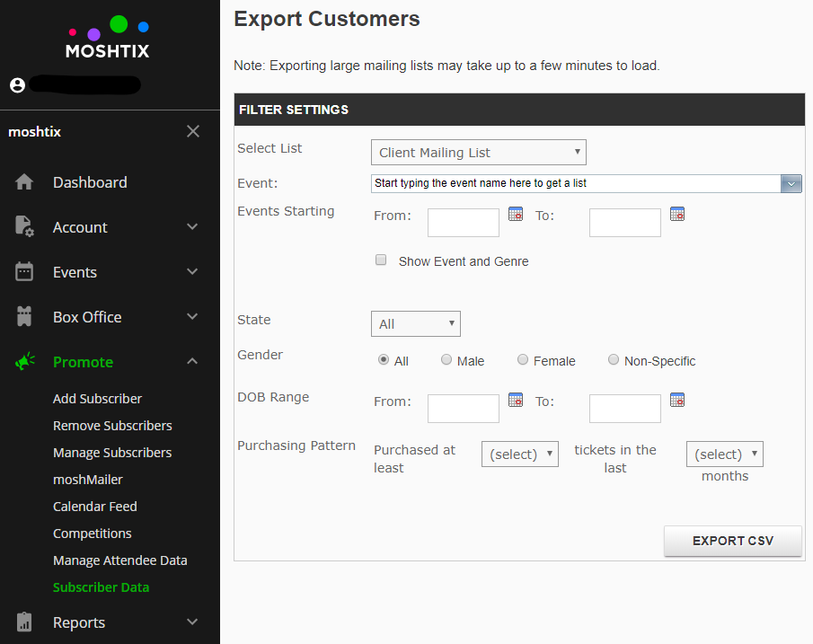This screenshot has height=644, width=813.
Task: Expand the Box Office submenu chevron
Action: click(x=192, y=316)
